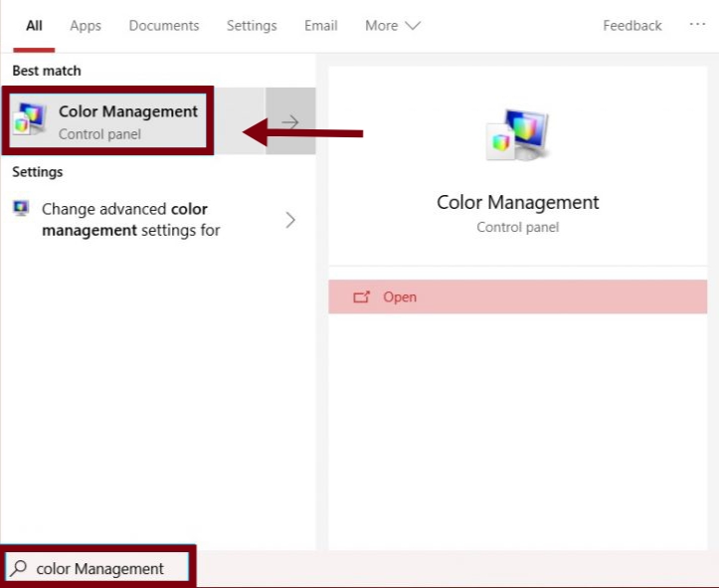Click the large Color Management preview icon

pos(518,135)
